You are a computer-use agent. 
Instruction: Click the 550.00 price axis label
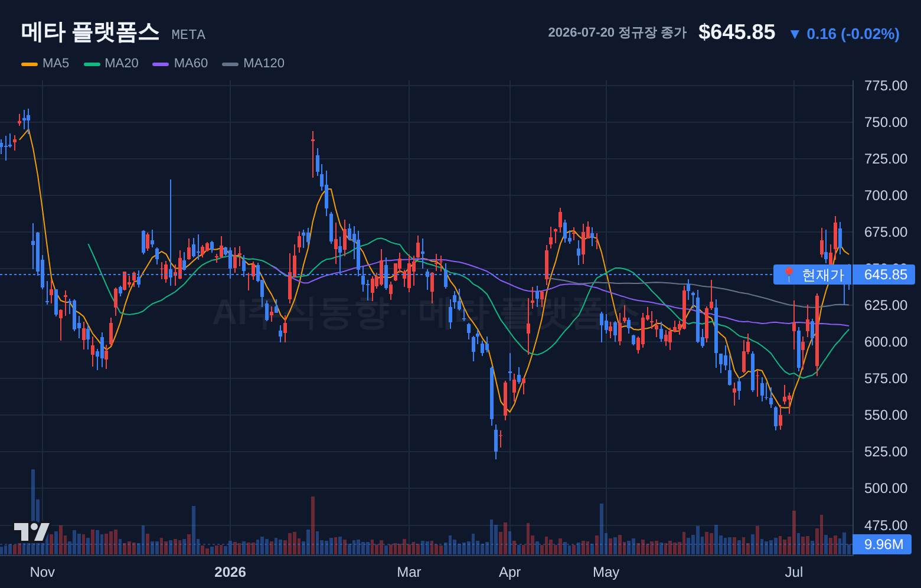(886, 415)
